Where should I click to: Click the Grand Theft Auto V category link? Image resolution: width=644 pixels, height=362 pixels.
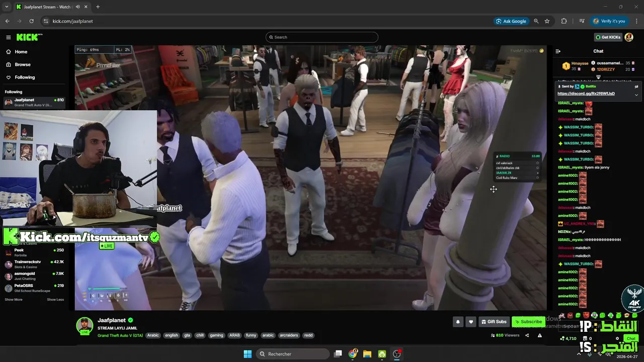(x=120, y=335)
